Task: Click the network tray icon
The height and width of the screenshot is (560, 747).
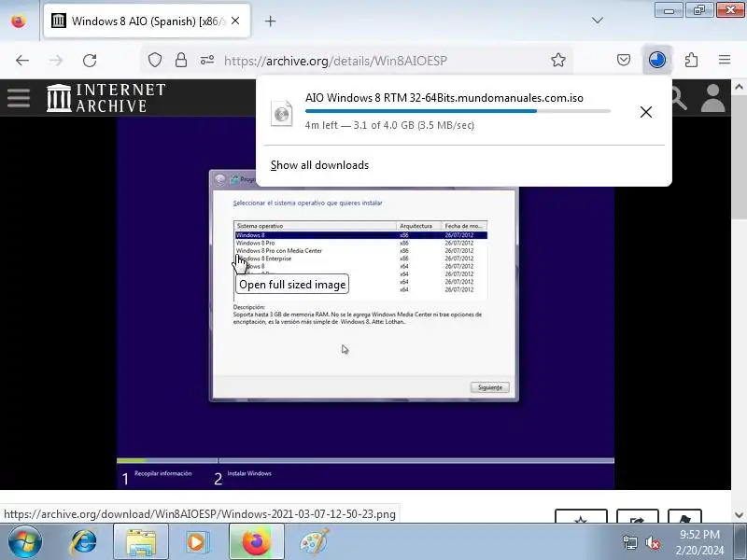Action: click(629, 542)
